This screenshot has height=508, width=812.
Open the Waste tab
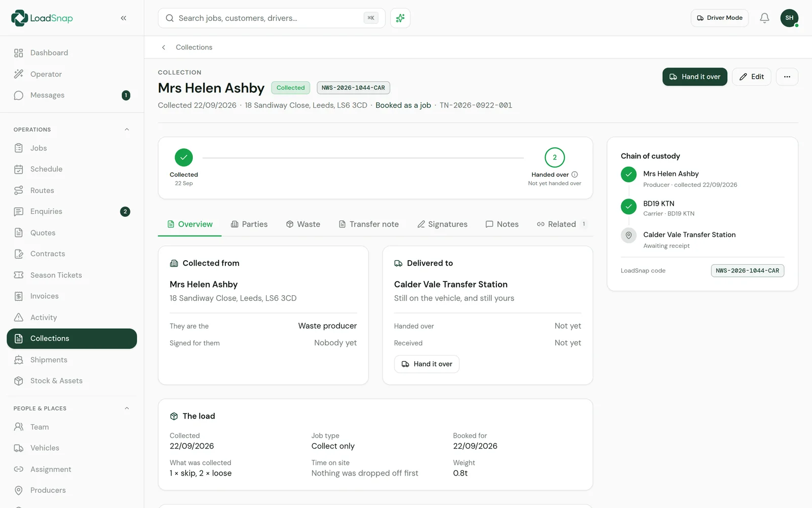303,225
